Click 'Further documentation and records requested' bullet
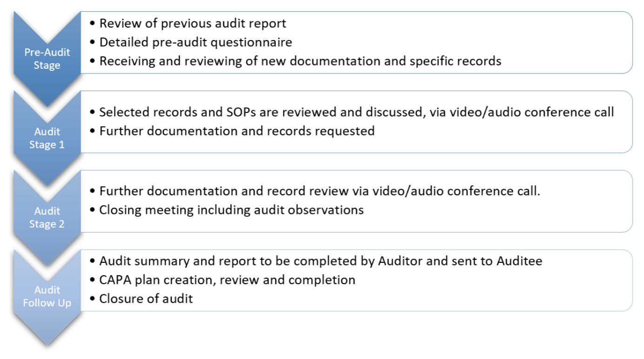The width and height of the screenshot is (644, 359). coord(237,131)
